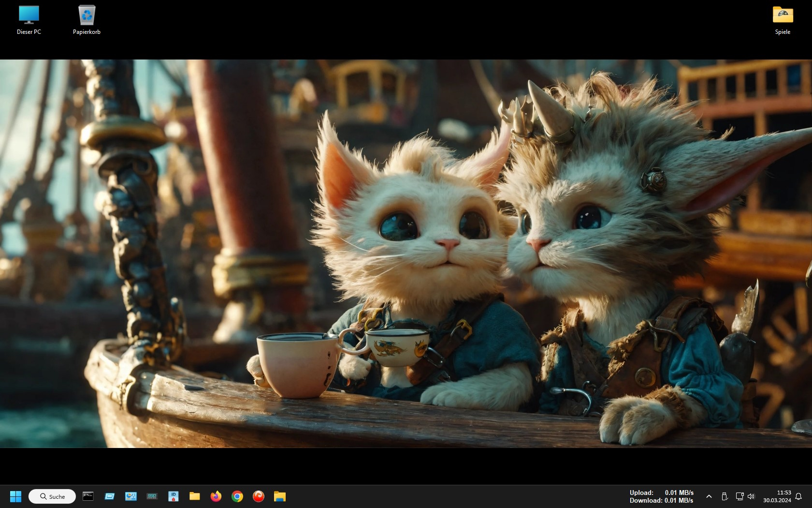The image size is (812, 508).
Task: Launch the SSD tool in the taskbar
Action: pyautogui.click(x=152, y=496)
